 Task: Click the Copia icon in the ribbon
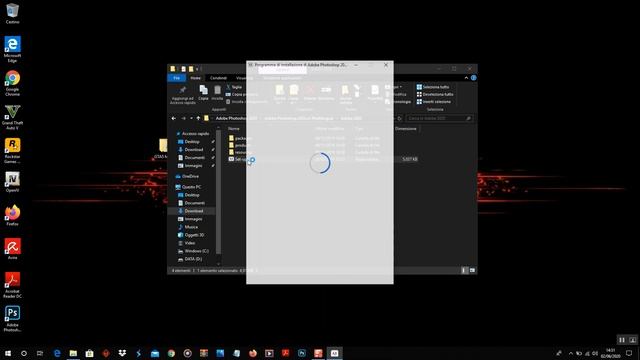[203, 90]
